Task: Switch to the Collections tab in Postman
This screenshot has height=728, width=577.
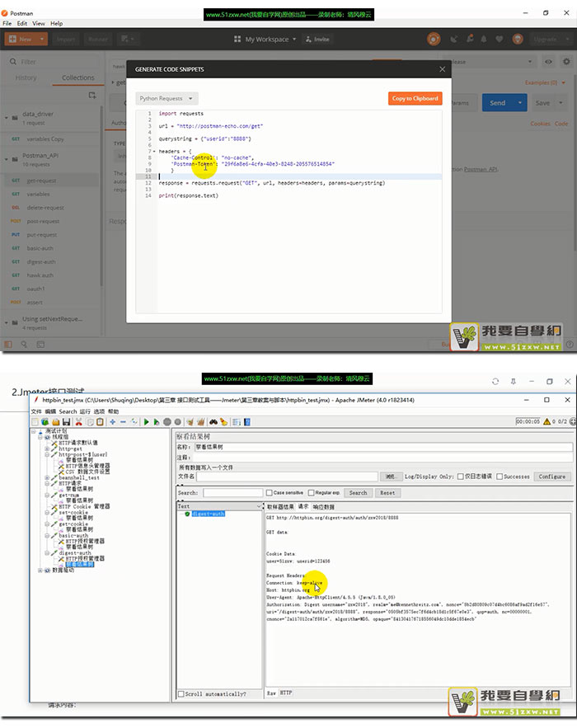Action: click(78, 77)
